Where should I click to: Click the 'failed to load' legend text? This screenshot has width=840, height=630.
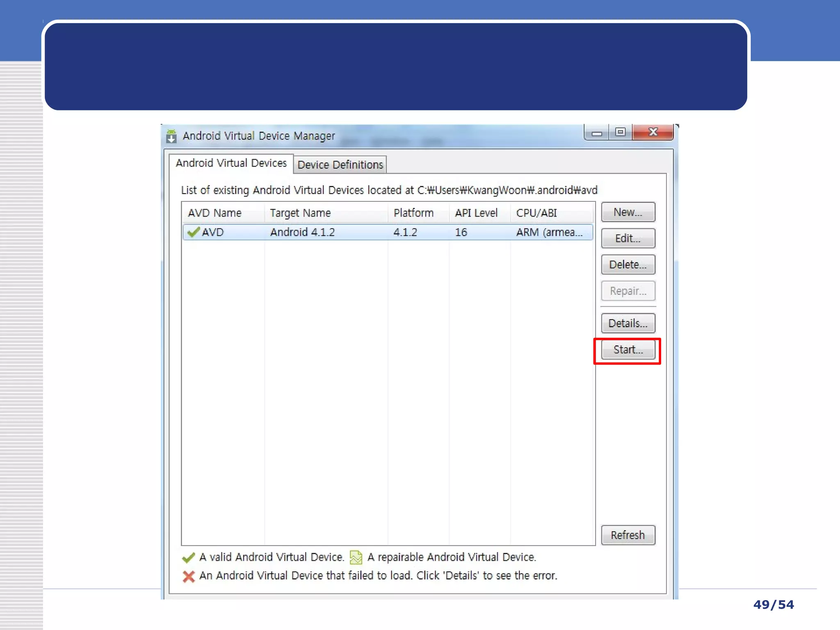(378, 575)
